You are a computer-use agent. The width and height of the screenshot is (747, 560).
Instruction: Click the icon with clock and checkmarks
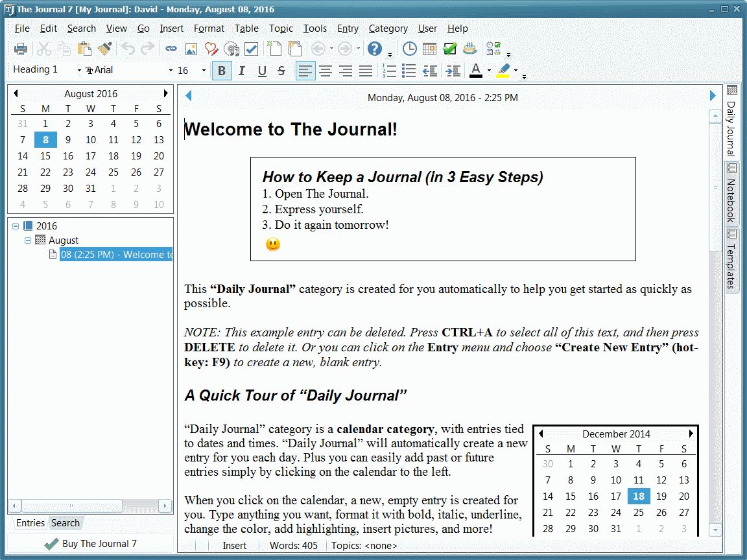(493, 49)
